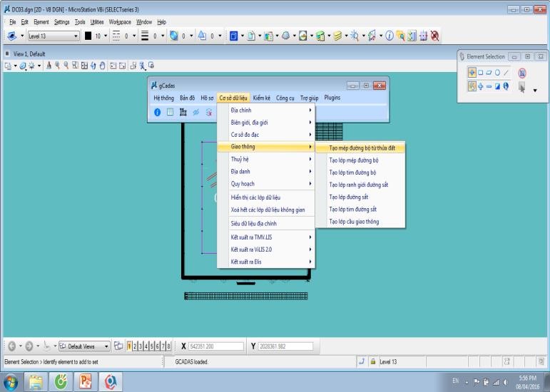Expand the Element Selection extended settings arrow
Image resolution: width=550 pixels, height=392 pixels.
tap(536, 91)
